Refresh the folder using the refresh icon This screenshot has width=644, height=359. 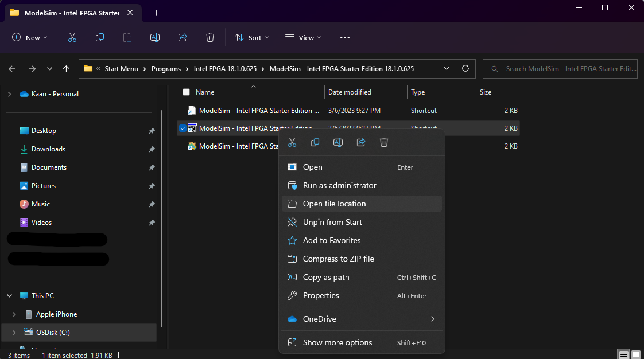465,68
